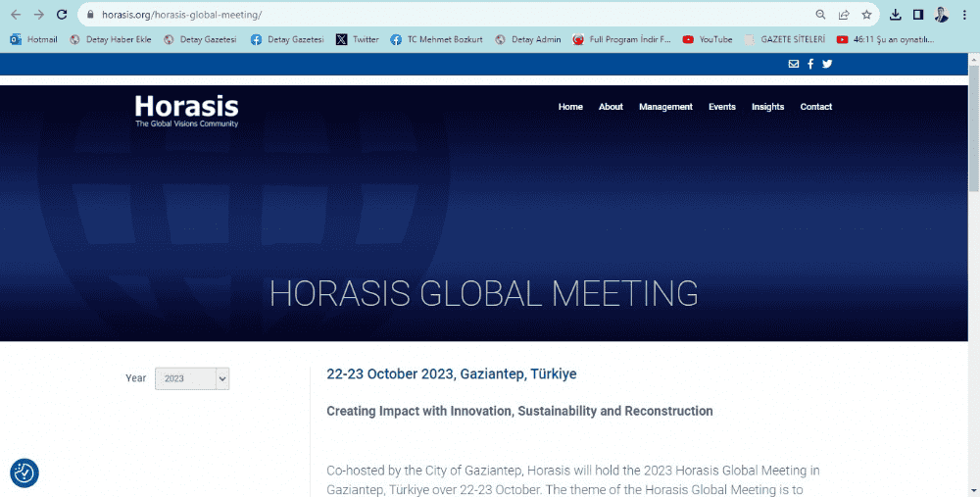
Task: Open the Insights menu item
Action: click(x=767, y=107)
